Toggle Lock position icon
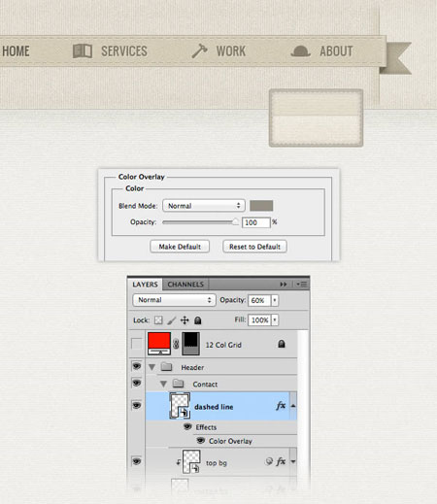 click(x=185, y=320)
